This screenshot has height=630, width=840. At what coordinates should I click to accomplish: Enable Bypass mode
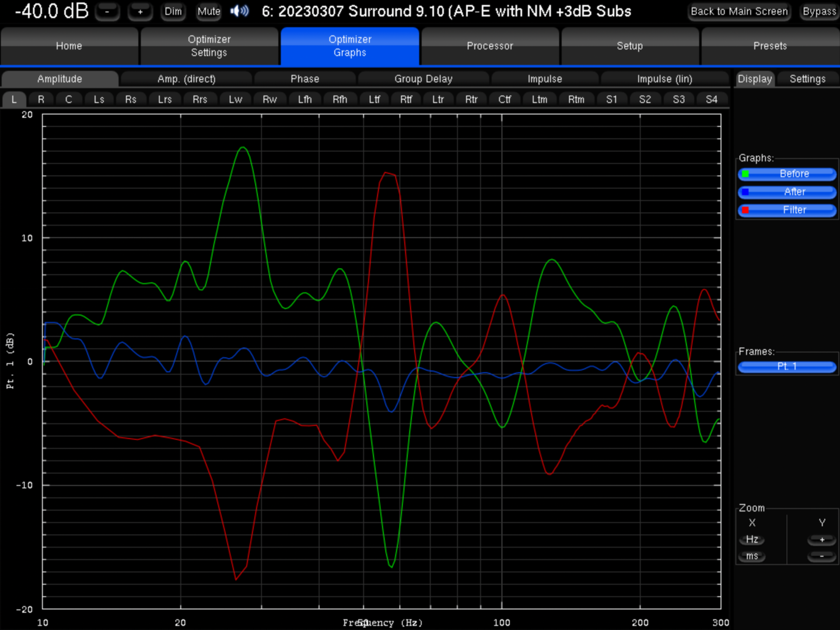tap(819, 11)
